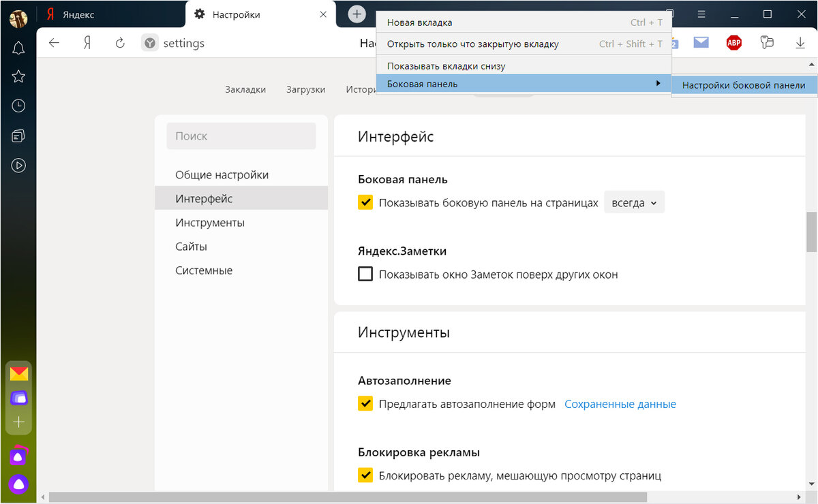Click the Автозаполнение subheading
Viewport: 818px width, 504px height.
pos(404,381)
